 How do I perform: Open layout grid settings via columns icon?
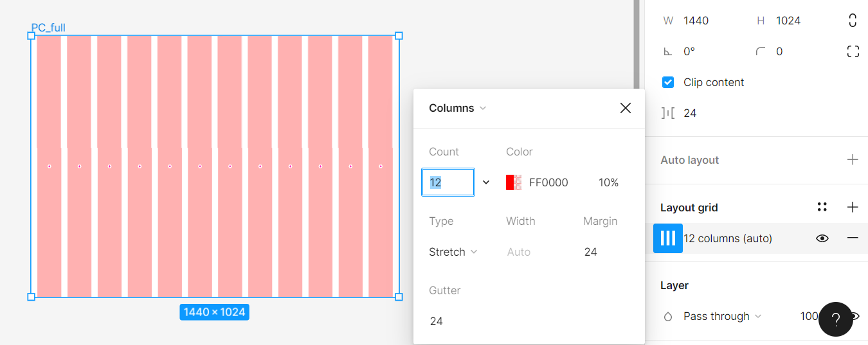click(x=668, y=238)
